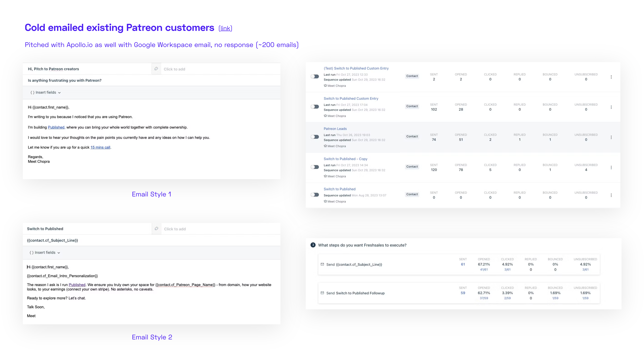Open the (link) next to the heading
Screen dimensions: 644x362
[225, 28]
